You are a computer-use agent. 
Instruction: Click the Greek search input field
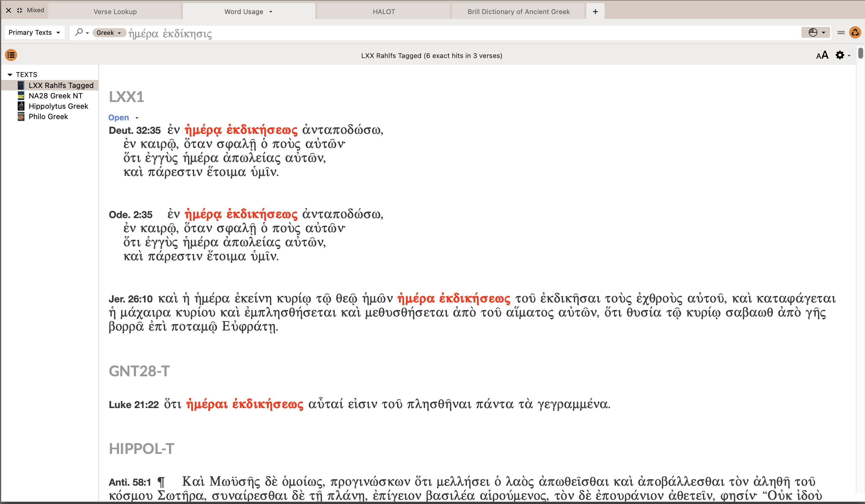tap(446, 33)
